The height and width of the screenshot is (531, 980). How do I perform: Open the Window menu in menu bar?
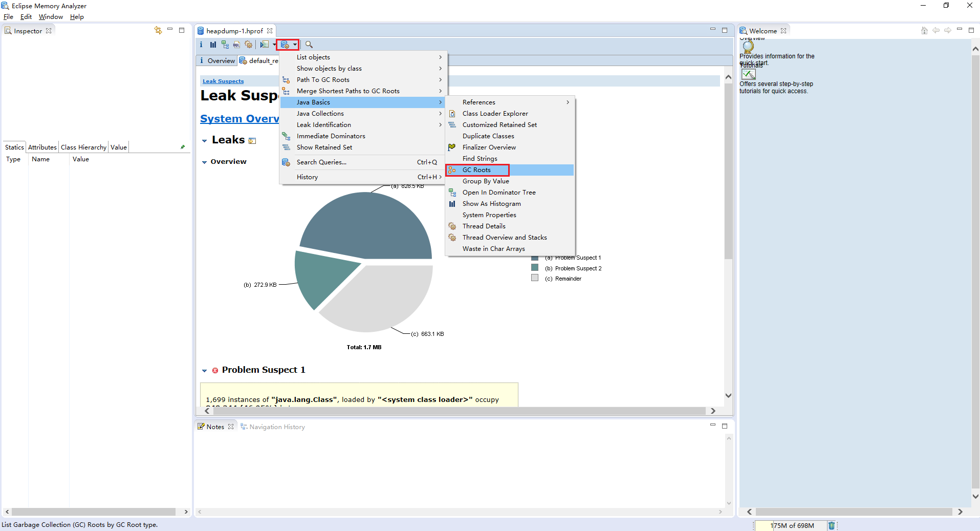coord(51,17)
